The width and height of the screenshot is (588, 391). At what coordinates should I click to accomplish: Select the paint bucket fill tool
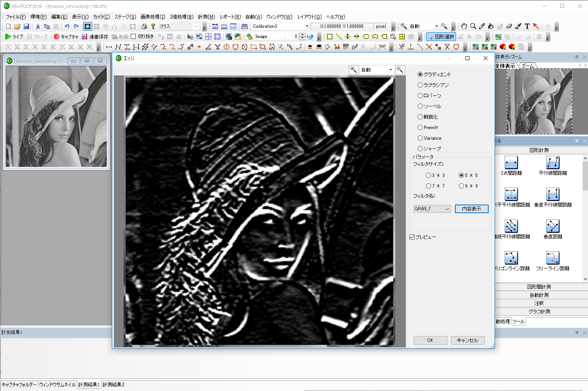coord(491,26)
